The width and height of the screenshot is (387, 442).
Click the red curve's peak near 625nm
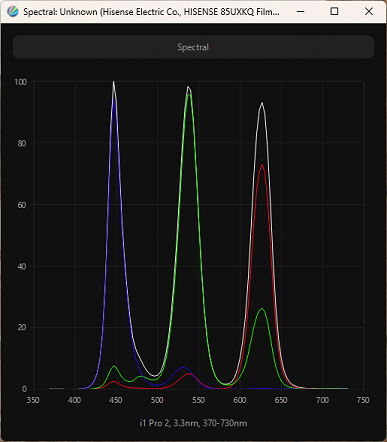262,165
